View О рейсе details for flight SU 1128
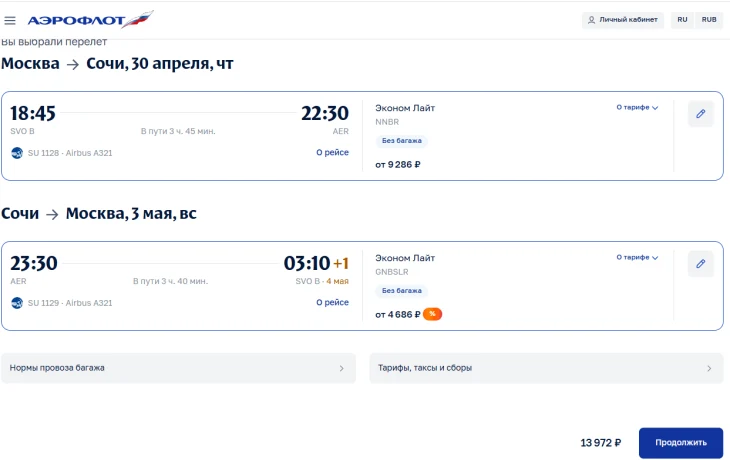The width and height of the screenshot is (730, 460). pos(332,153)
